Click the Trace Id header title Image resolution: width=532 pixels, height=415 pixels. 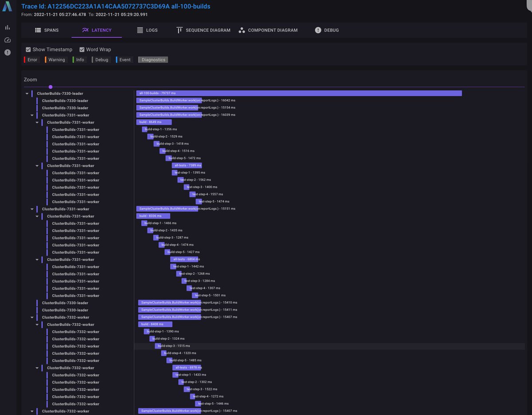coord(116,7)
